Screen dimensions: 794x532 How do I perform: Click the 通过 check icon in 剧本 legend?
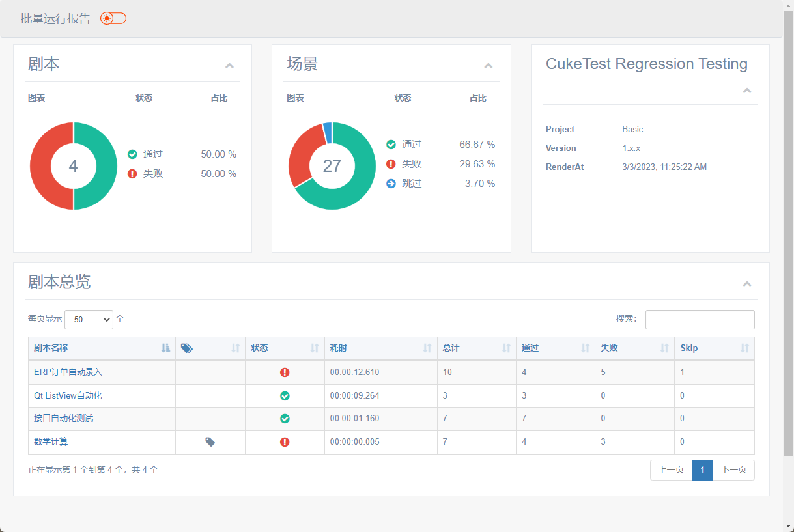click(x=132, y=154)
